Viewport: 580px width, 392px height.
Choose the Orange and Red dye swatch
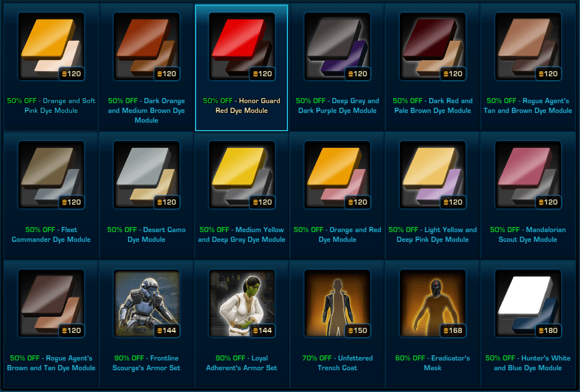[337, 175]
